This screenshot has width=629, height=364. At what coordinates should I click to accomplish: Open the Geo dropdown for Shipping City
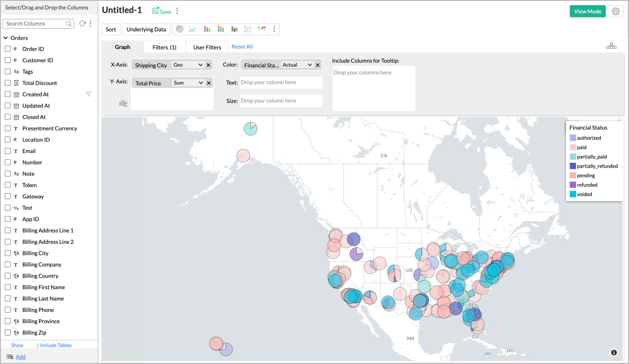pyautogui.click(x=188, y=65)
